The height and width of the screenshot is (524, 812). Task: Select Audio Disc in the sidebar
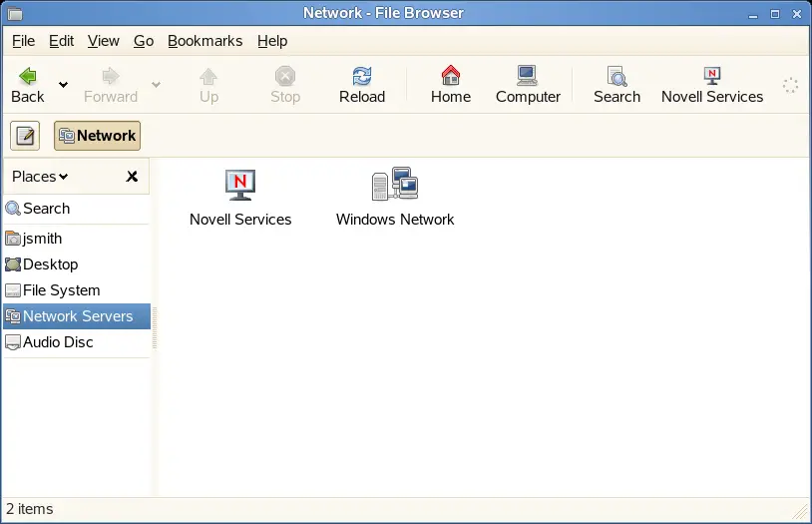point(58,342)
